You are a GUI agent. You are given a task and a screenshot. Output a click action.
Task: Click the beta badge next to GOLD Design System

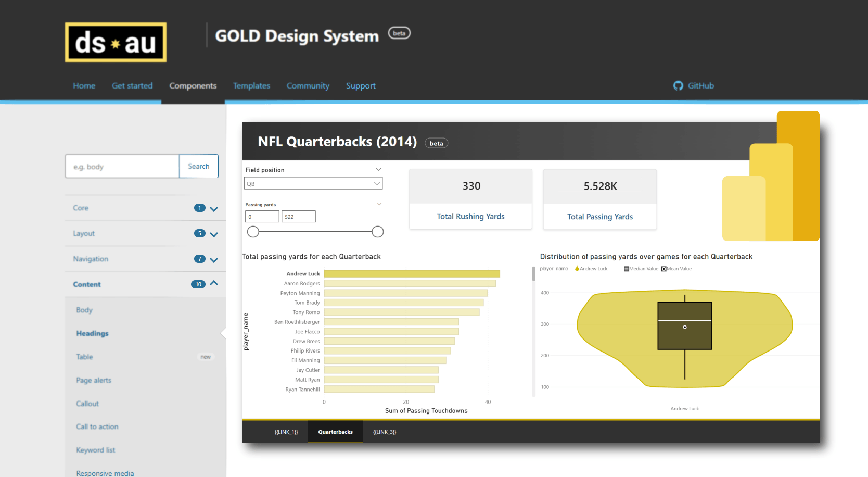[x=399, y=33]
